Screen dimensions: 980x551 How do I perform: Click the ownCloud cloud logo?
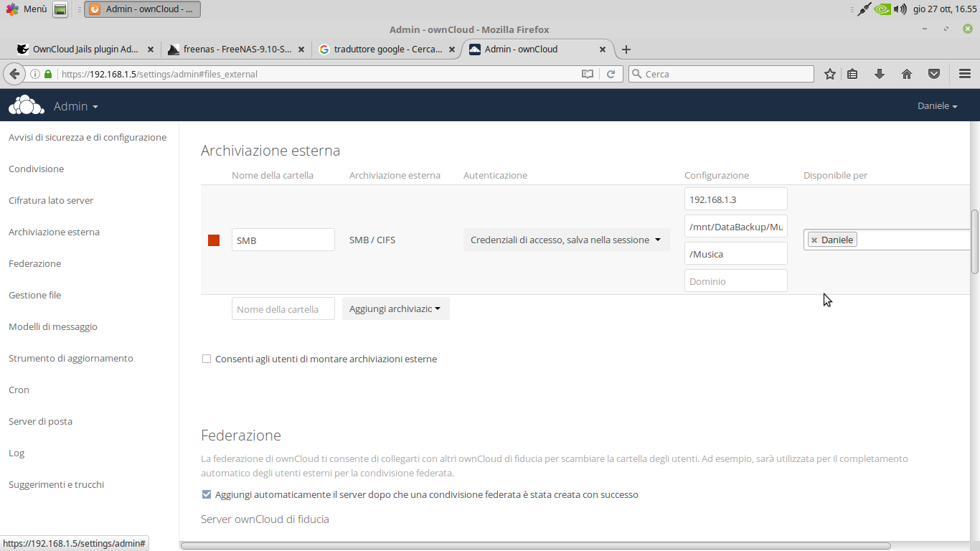pos(27,105)
